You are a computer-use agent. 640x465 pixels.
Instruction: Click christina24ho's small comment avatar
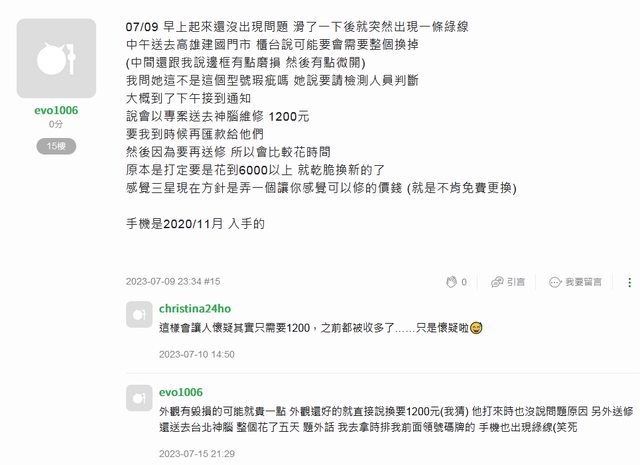click(140, 316)
